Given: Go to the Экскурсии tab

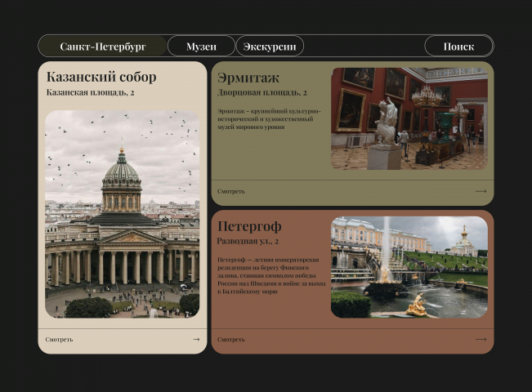Looking at the screenshot, I should click(x=270, y=46).
